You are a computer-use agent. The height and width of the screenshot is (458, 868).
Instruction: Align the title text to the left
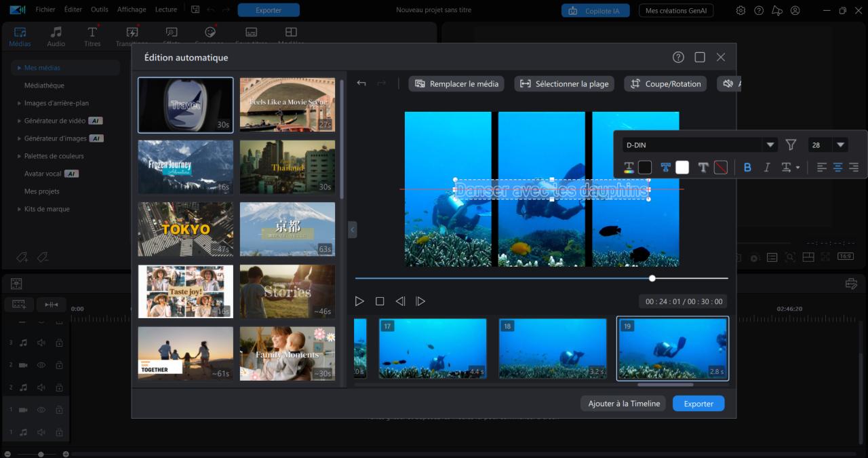(x=822, y=167)
